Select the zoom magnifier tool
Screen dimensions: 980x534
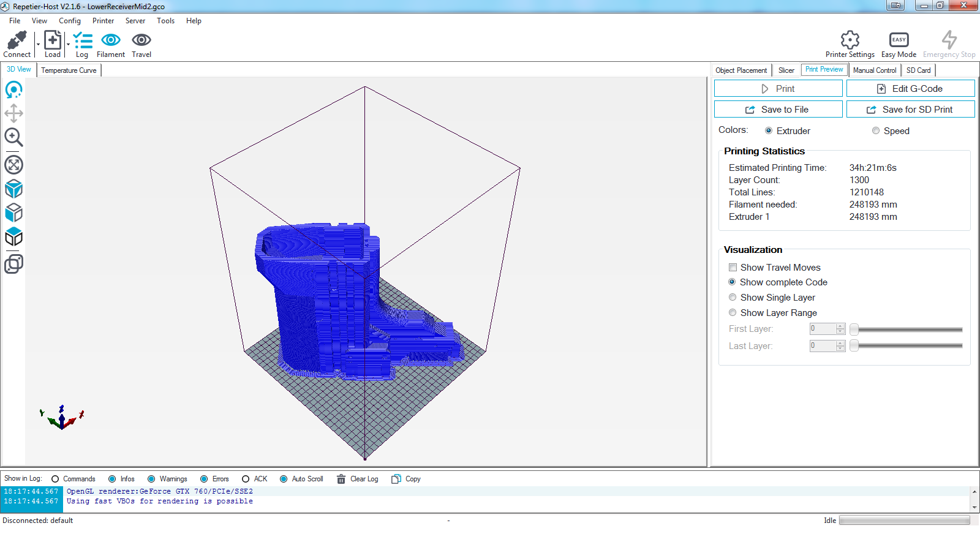point(13,137)
